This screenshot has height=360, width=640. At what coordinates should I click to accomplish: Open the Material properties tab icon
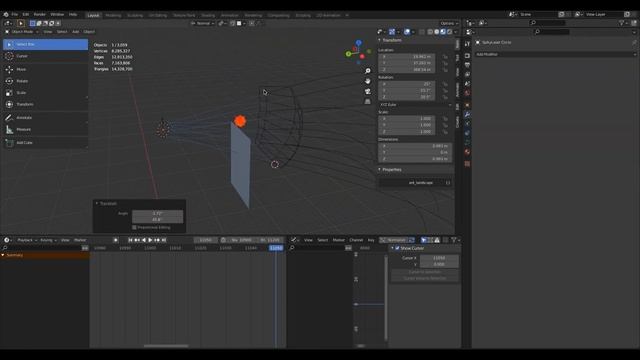(467, 152)
